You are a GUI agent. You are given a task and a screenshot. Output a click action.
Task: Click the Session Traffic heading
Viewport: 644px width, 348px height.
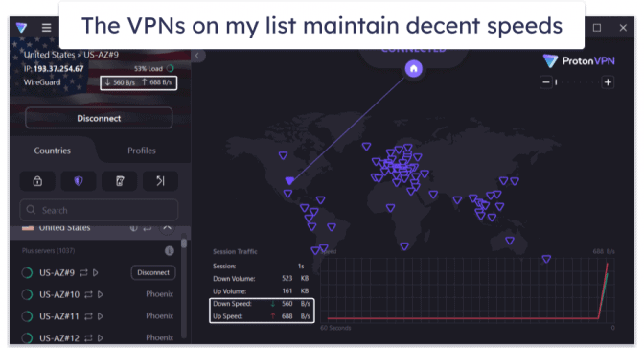tap(235, 251)
